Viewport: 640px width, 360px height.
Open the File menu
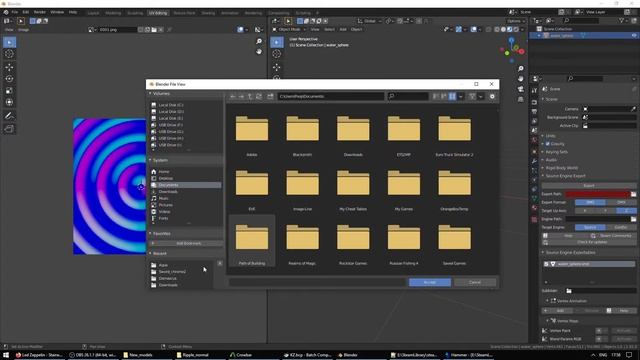click(15, 12)
